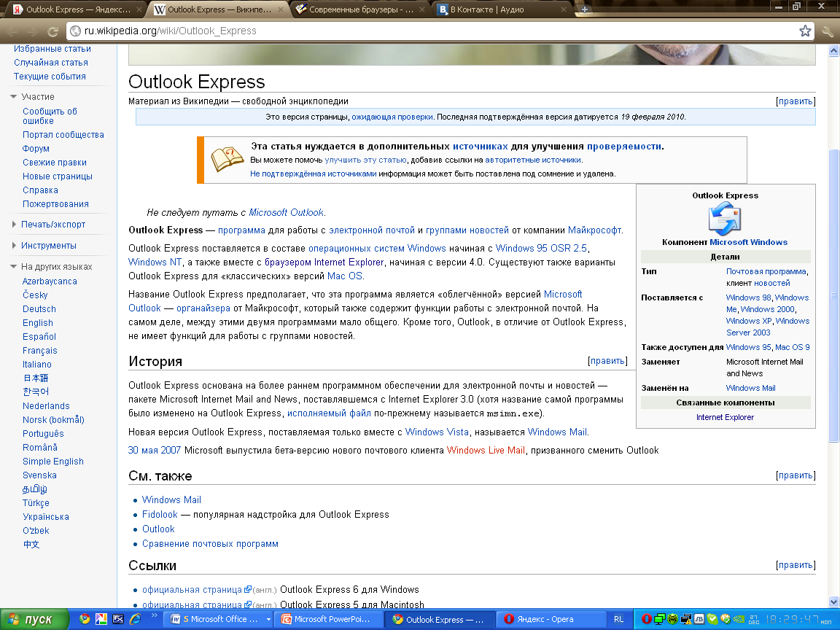Click the browser forward arrow

tap(32, 31)
